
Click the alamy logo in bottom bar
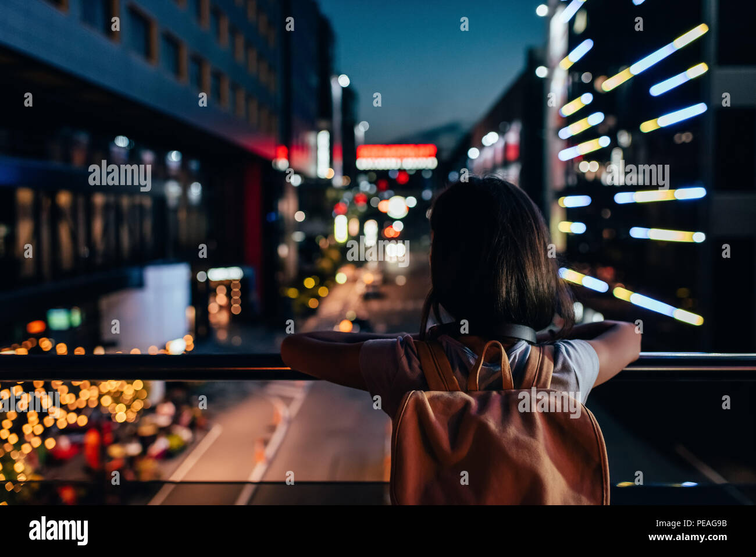pos(58,531)
